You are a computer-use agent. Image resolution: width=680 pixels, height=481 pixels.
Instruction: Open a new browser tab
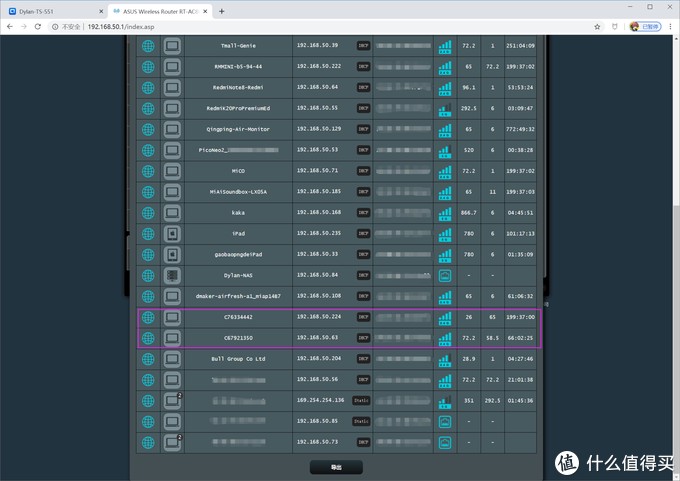coord(222,12)
